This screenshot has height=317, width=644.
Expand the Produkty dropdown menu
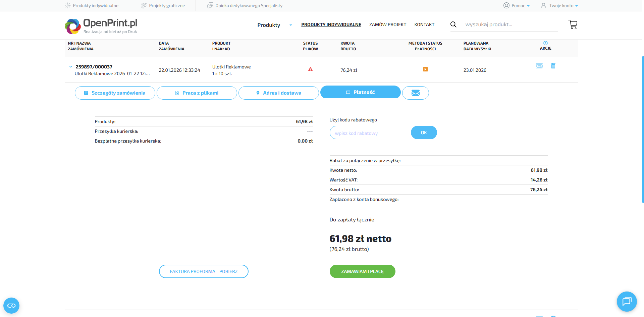(274, 25)
